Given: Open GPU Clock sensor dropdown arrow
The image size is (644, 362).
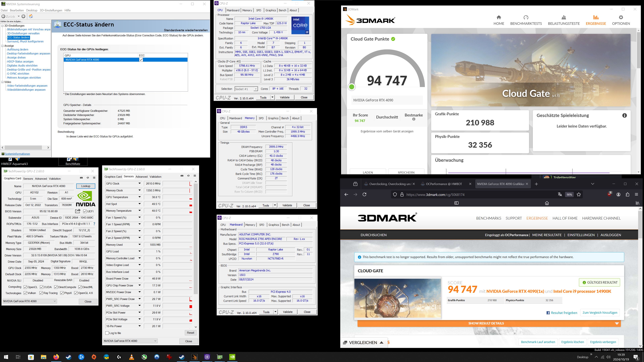Looking at the screenshot, I should click(140, 183).
